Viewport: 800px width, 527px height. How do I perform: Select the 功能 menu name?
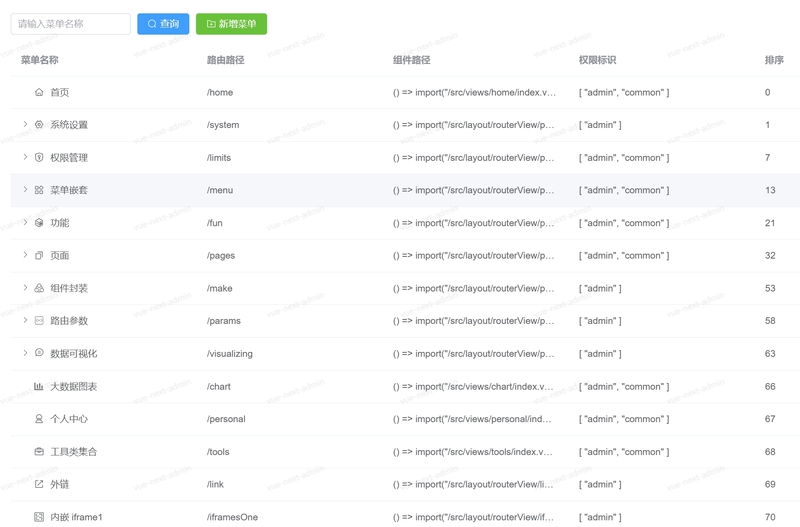click(60, 223)
